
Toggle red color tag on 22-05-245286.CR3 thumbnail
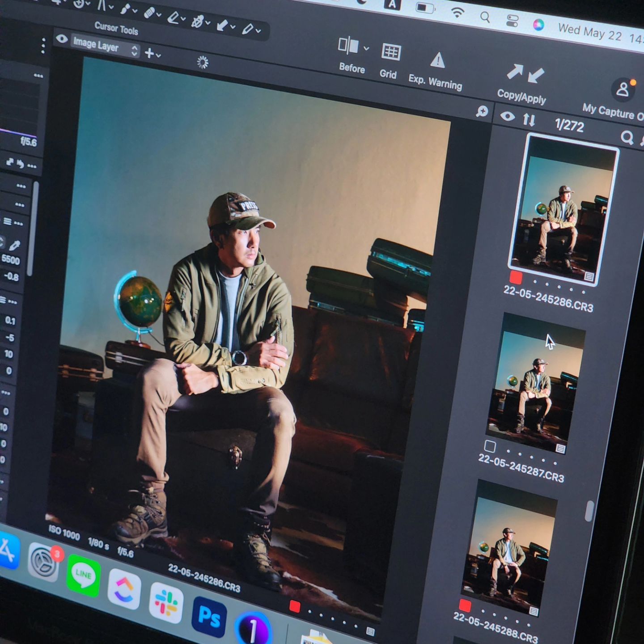516,278
